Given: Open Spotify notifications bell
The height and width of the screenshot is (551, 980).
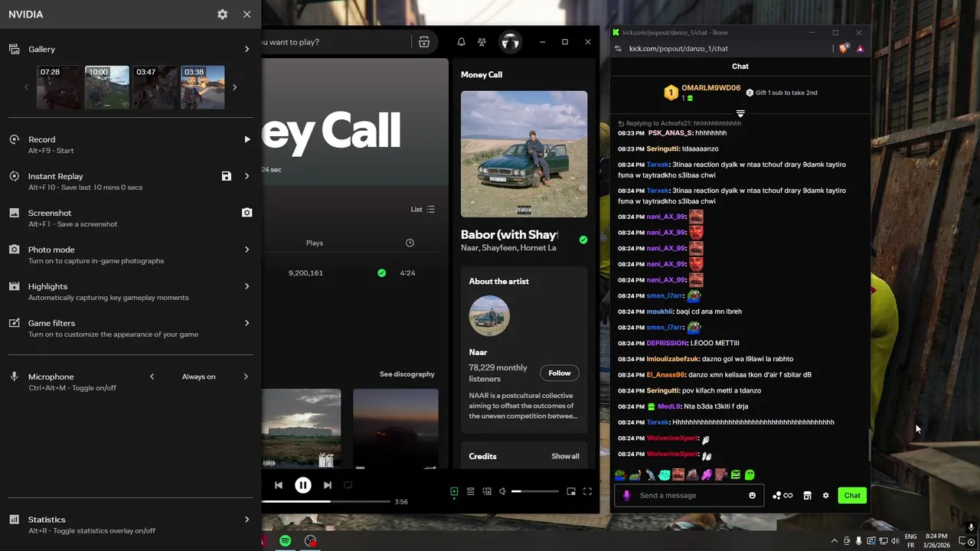Looking at the screenshot, I should 461,42.
